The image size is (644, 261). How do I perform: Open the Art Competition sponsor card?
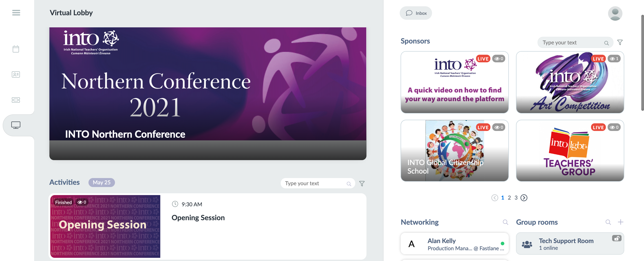click(570, 82)
